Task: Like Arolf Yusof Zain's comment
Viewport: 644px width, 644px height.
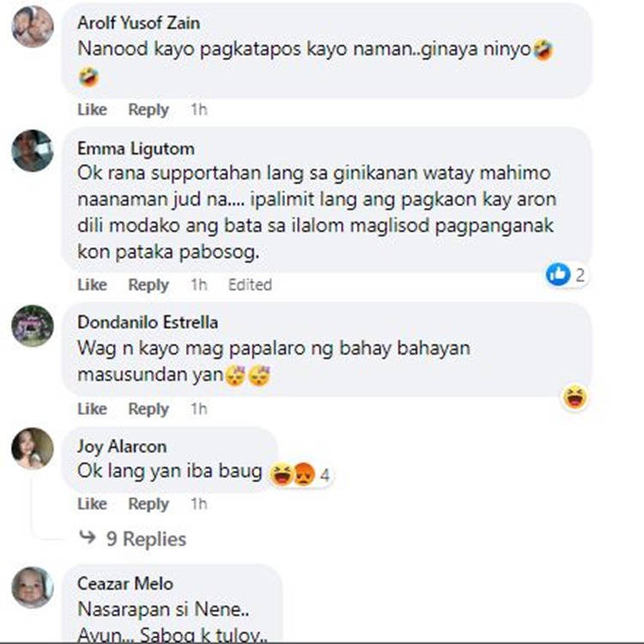Action: pyautogui.click(x=92, y=109)
